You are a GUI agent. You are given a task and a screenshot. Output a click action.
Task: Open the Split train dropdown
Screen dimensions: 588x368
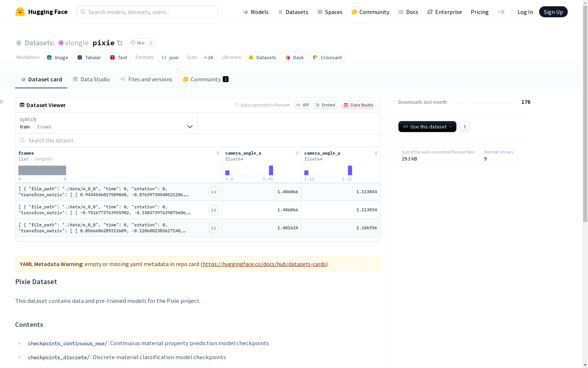[107, 123]
